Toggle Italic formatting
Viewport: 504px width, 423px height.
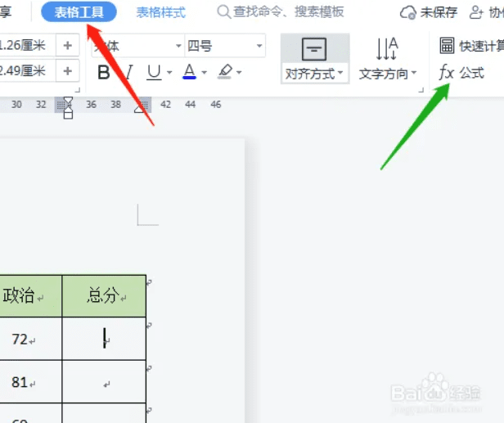(129, 72)
